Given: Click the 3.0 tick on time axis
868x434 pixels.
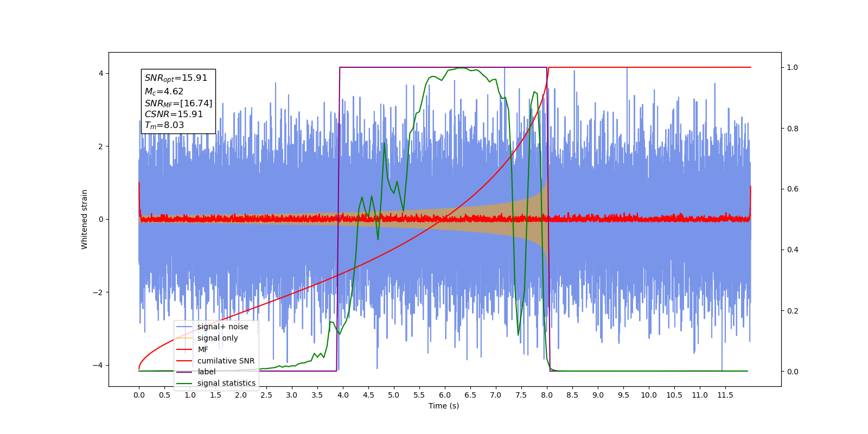Looking at the screenshot, I should (x=292, y=395).
